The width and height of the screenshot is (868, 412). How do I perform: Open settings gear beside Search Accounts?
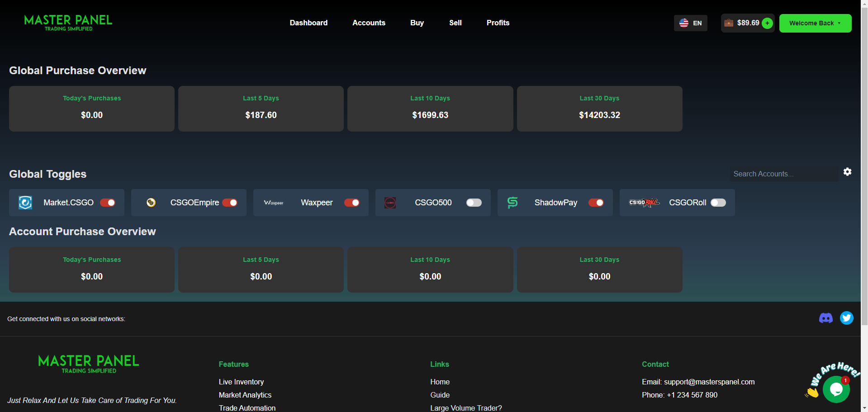pos(848,172)
